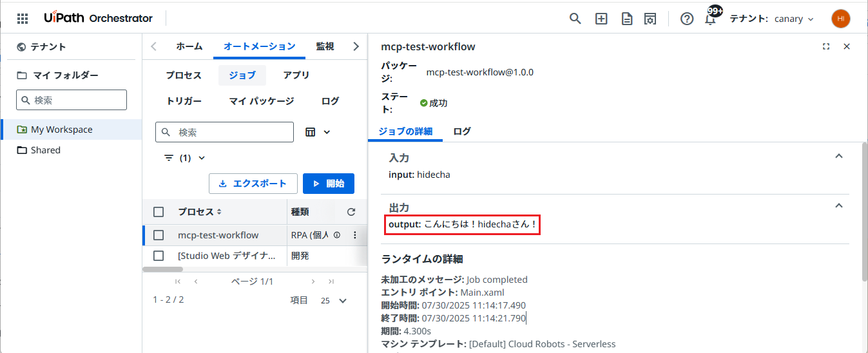Select My Workspace folder
Image resolution: width=868 pixels, height=353 pixels.
pos(71,129)
